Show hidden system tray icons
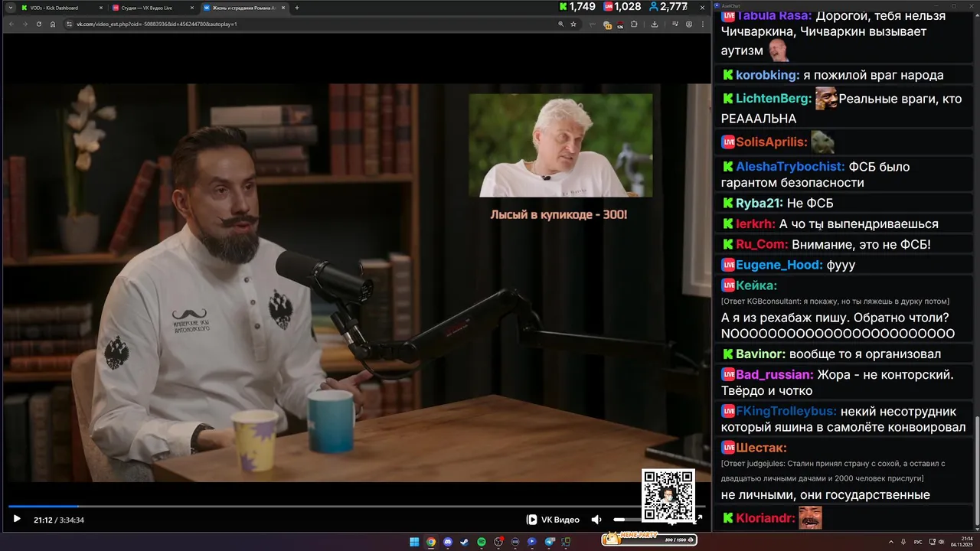The image size is (980, 551). tap(890, 542)
